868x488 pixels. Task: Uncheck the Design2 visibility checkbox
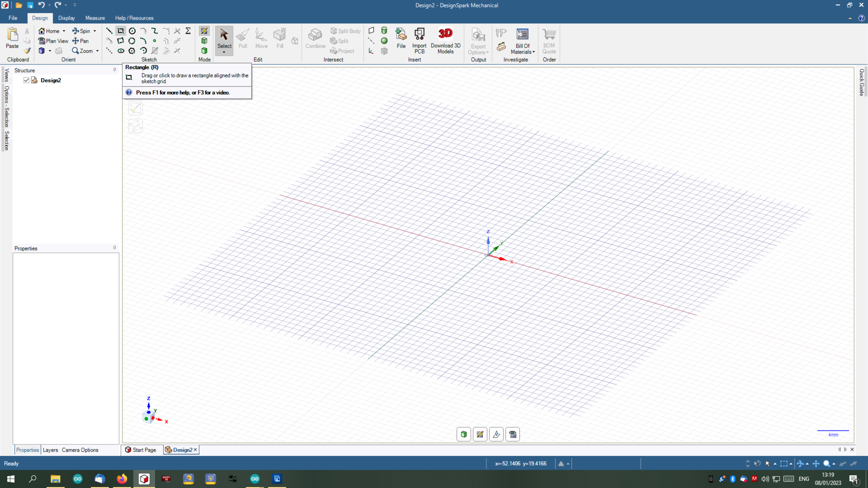(26, 80)
